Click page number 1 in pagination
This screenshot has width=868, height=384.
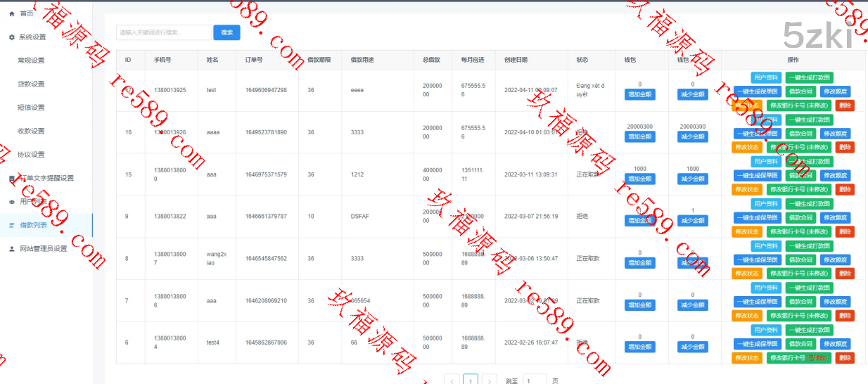click(471, 380)
